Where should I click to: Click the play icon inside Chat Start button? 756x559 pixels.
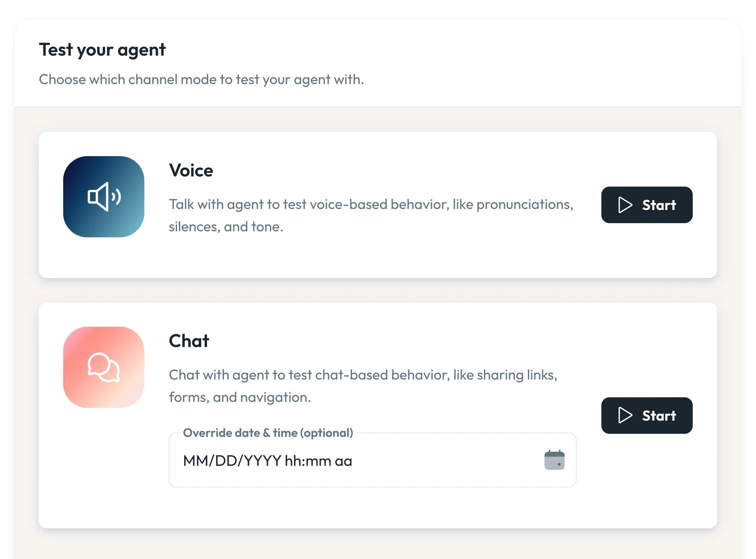click(624, 416)
